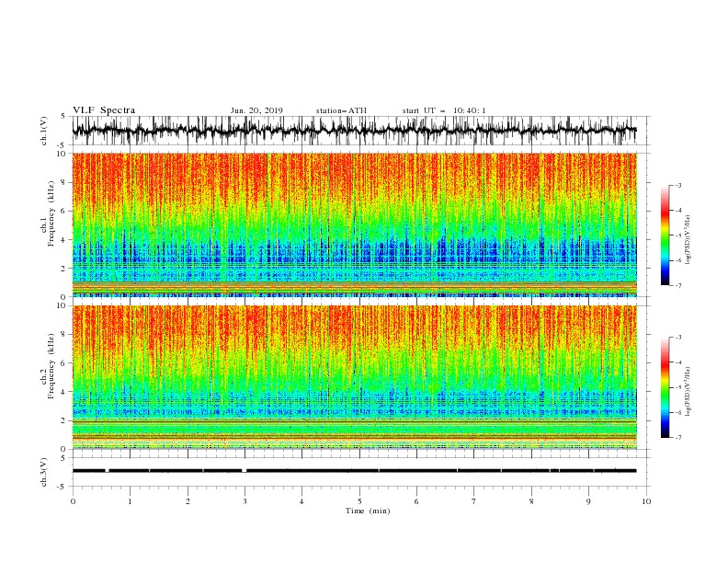Click the ch.3(V) axis label
The height and width of the screenshot is (563, 728).
(x=44, y=472)
